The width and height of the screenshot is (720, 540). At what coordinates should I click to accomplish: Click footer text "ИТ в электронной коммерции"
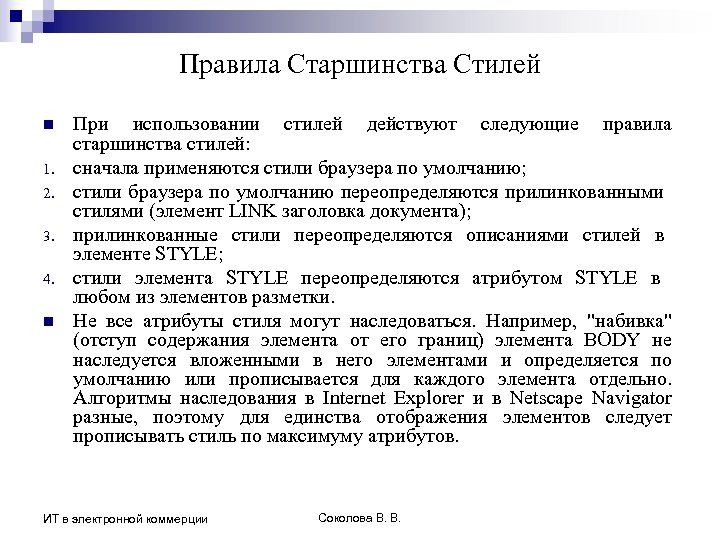125,519
